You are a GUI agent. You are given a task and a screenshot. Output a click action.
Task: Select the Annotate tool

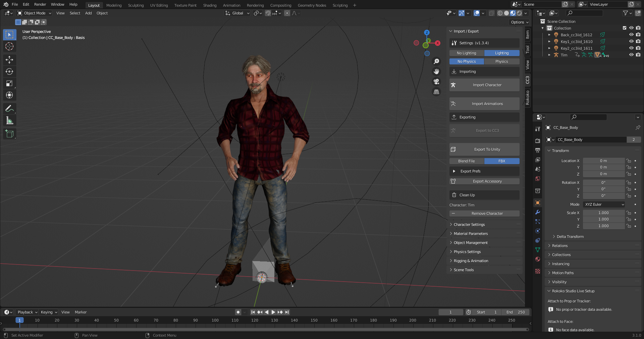click(9, 108)
